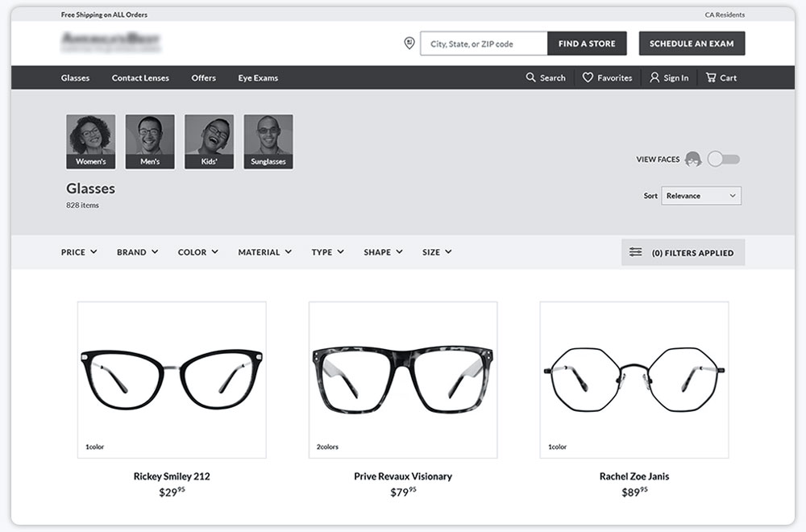Click the City, State, or ZIP field
The image size is (806, 532).
(x=484, y=44)
